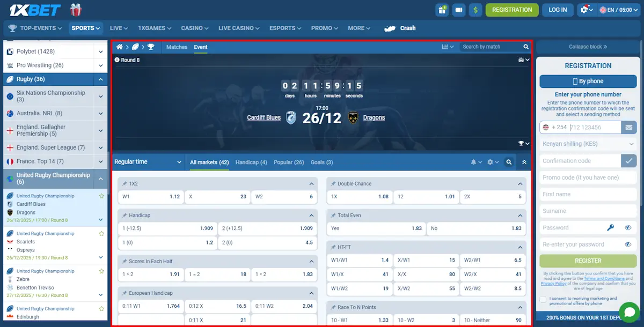The image size is (644, 327).
Task: Open the Handicap (4) markets tab
Action: point(251,162)
